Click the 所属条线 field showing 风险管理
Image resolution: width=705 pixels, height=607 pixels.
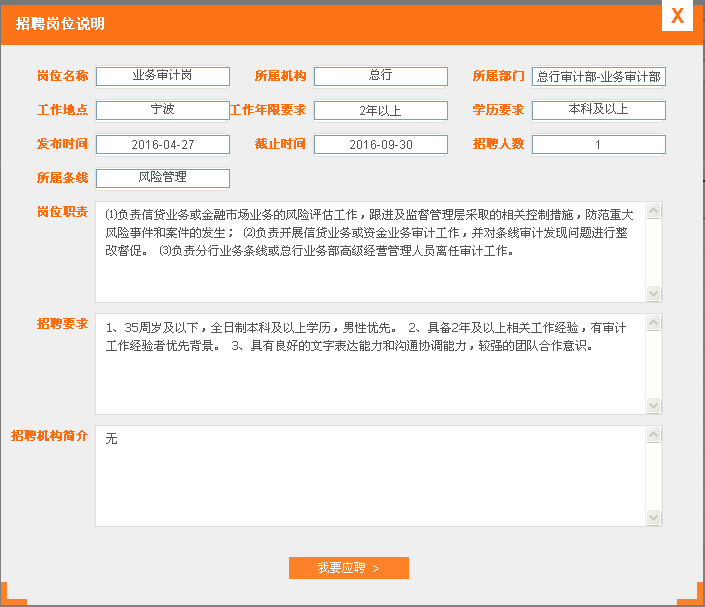[x=163, y=178]
